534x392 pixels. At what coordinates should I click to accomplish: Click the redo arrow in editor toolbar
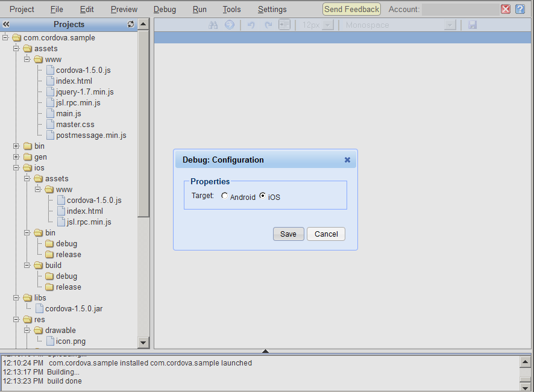click(268, 25)
